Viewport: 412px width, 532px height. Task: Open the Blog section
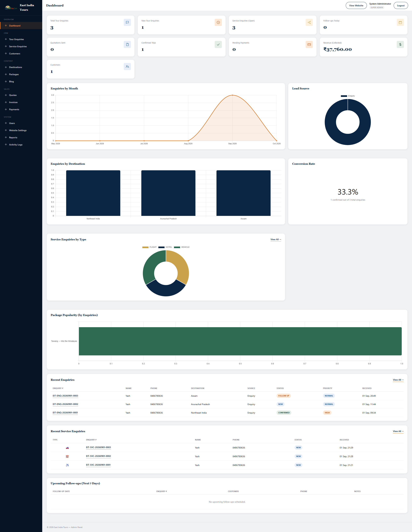21,82
